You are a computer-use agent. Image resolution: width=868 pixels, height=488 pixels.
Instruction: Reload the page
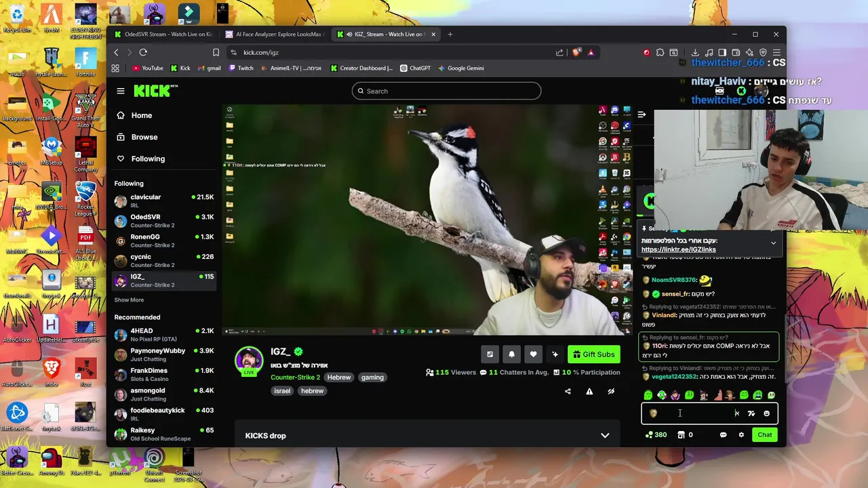click(143, 52)
